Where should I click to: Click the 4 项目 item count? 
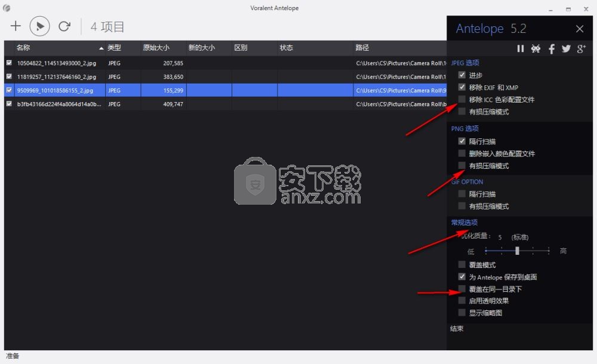click(x=107, y=27)
